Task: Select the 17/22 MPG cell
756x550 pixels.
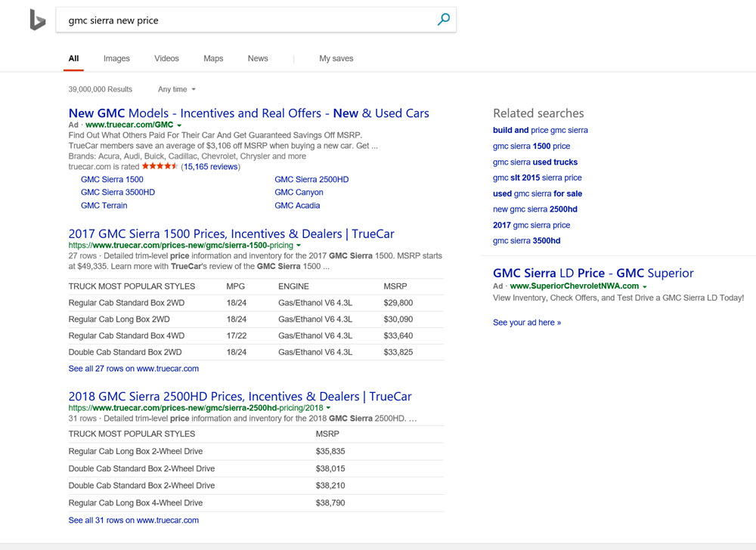Action: click(x=236, y=335)
